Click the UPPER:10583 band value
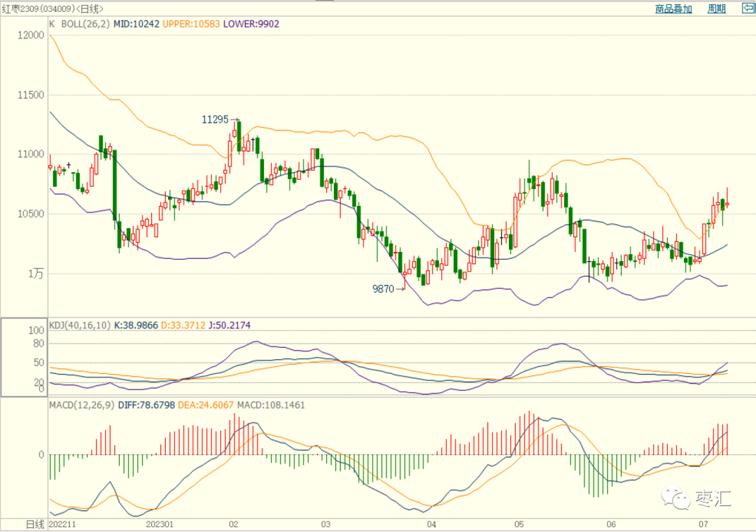756x532 pixels. tap(191, 24)
